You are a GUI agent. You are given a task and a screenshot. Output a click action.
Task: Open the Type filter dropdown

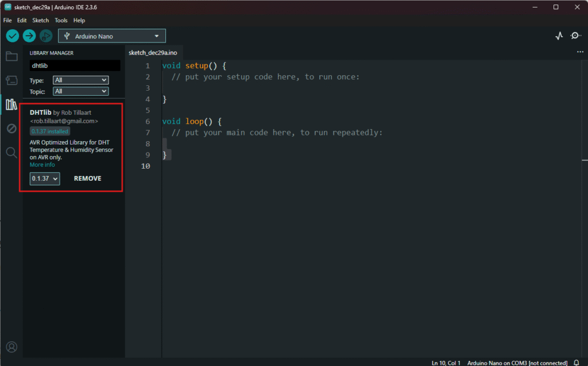coord(80,80)
